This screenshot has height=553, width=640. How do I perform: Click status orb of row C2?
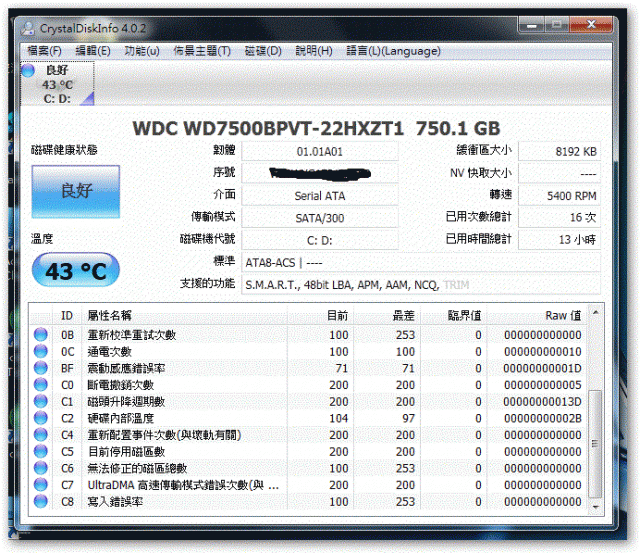point(40,418)
